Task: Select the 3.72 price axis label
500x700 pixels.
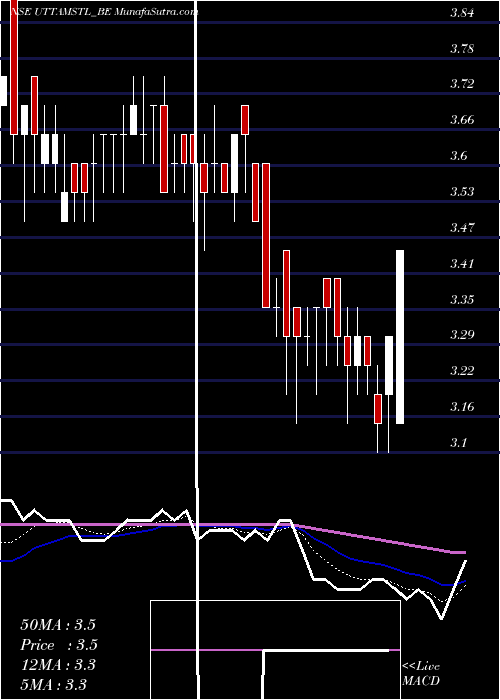Action: pyautogui.click(x=462, y=84)
